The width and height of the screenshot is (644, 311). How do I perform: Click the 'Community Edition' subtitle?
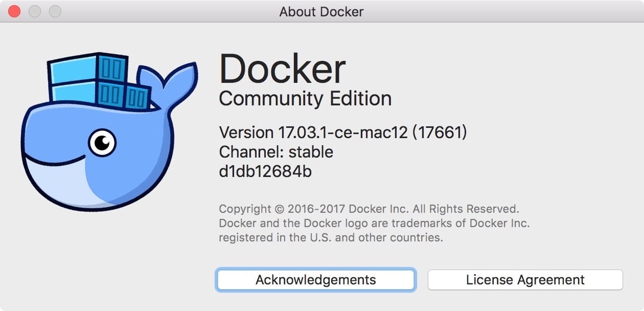[305, 99]
